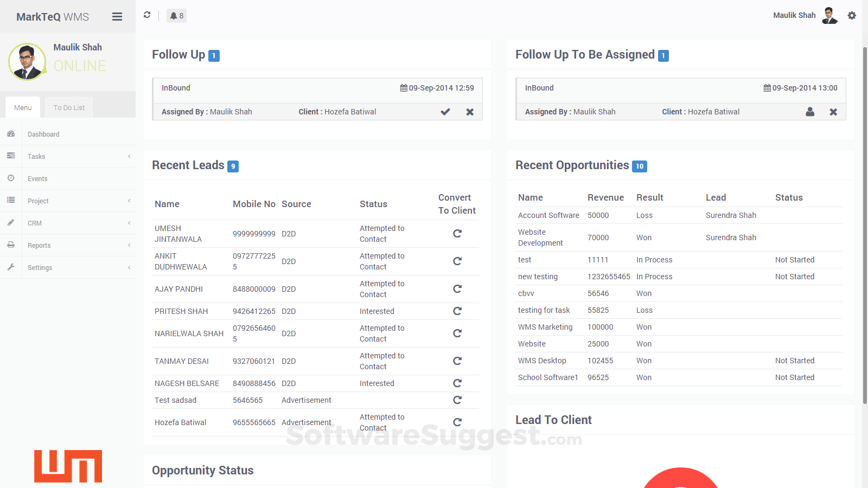This screenshot has height=488, width=868.
Task: Click the hamburger menu toggle icon
Action: click(x=117, y=17)
